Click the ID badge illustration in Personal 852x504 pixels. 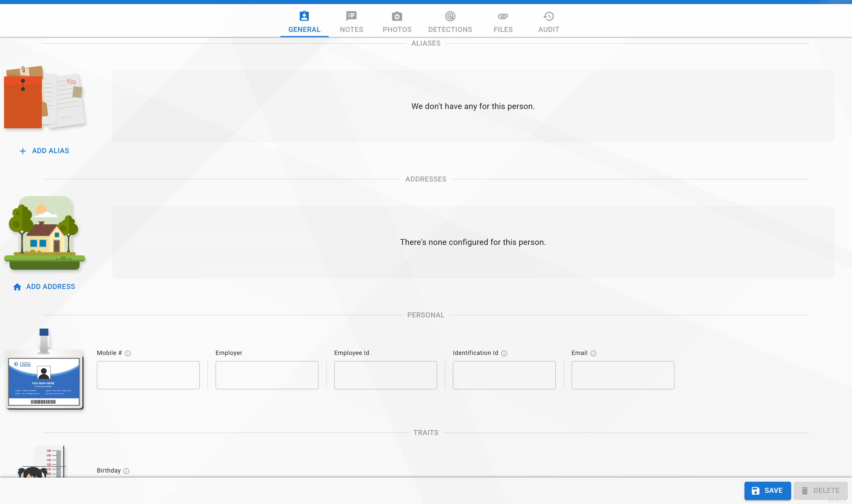coord(44,369)
